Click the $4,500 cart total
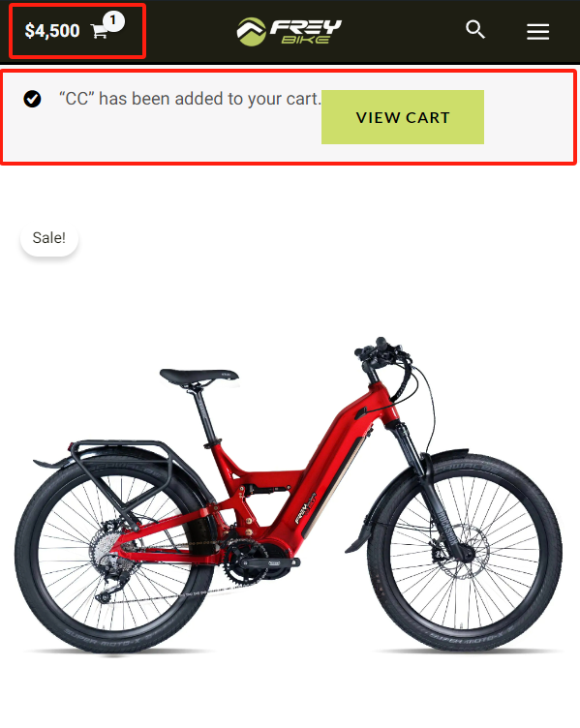580x728 pixels. click(x=52, y=31)
